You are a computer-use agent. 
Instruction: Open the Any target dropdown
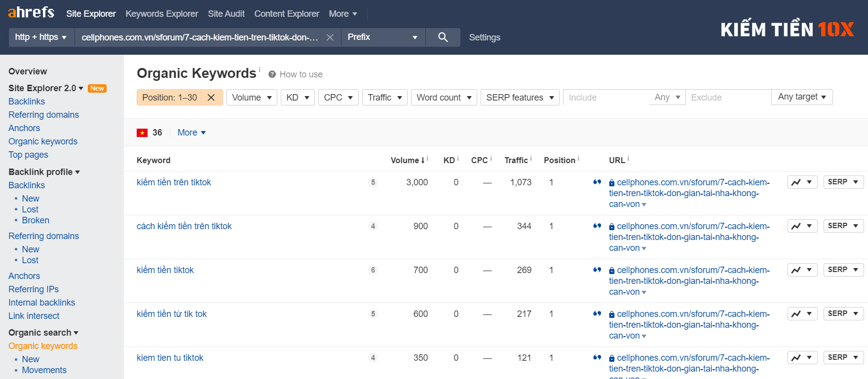point(802,97)
